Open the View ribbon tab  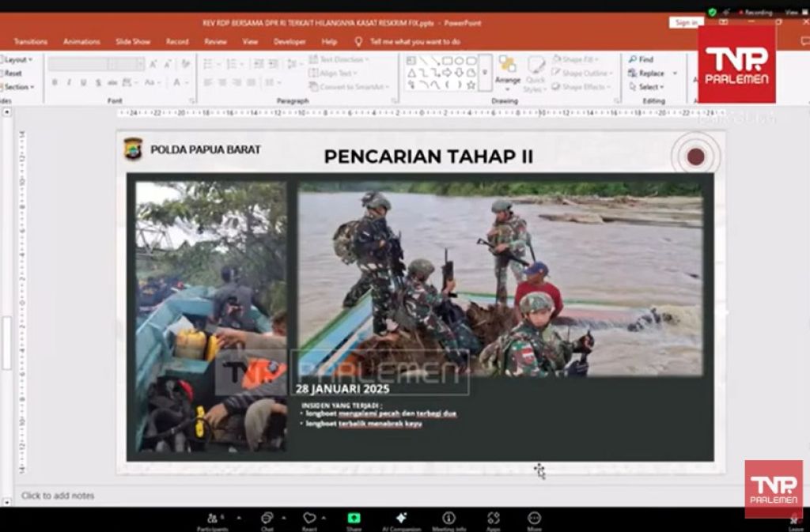point(250,42)
